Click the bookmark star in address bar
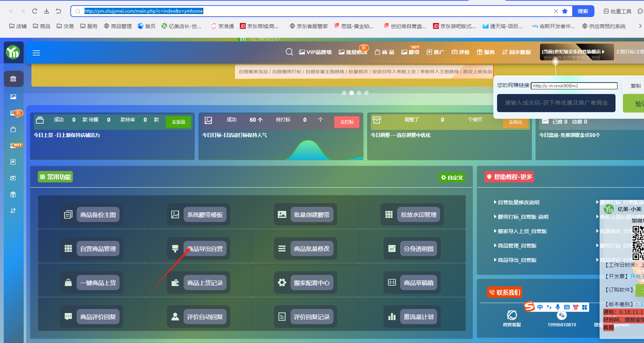644x343 pixels. click(x=565, y=11)
